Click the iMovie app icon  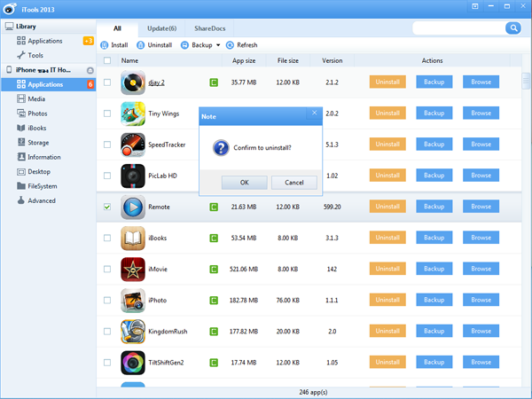click(133, 269)
